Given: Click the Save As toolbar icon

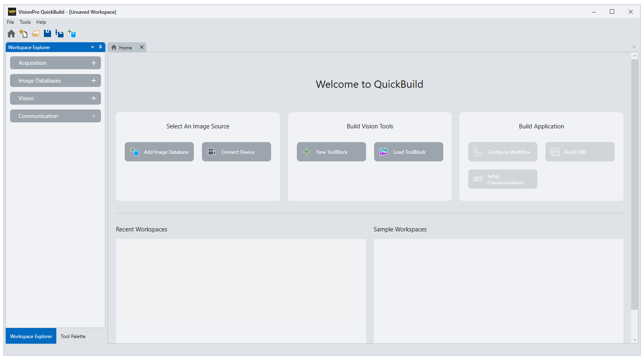Looking at the screenshot, I should tap(60, 34).
